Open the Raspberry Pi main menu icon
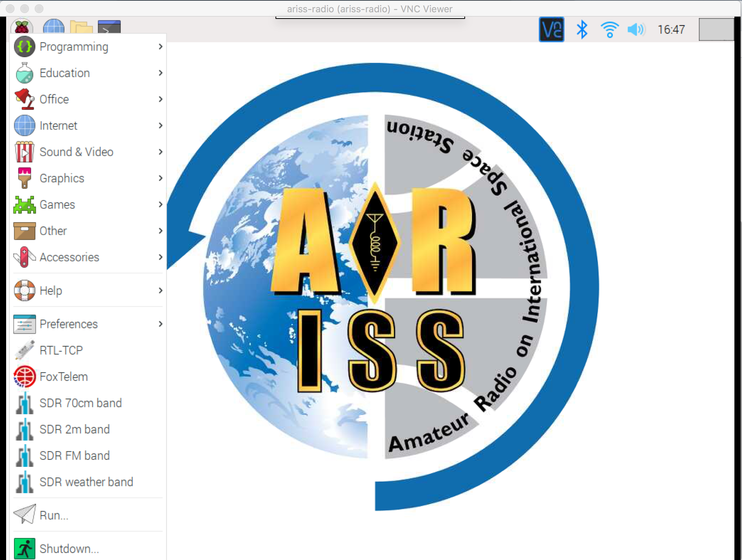This screenshot has height=560, width=742. tap(22, 26)
